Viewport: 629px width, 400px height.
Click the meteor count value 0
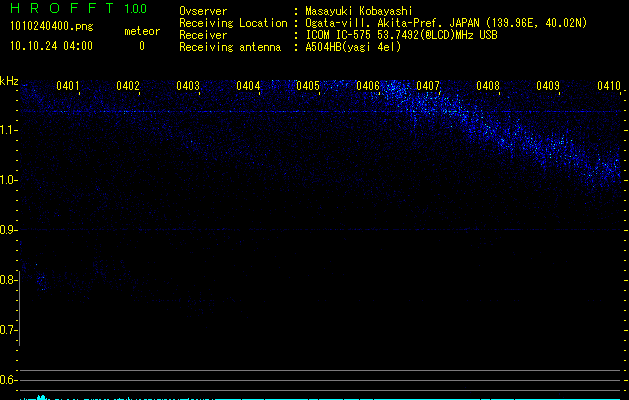click(x=142, y=46)
